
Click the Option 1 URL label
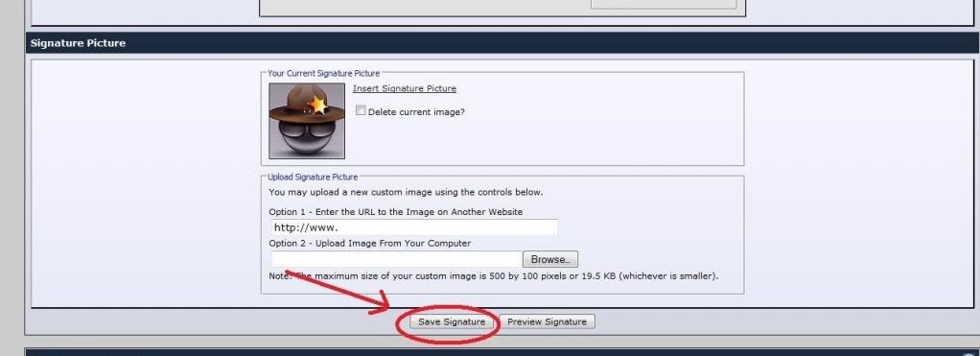pyautogui.click(x=396, y=212)
